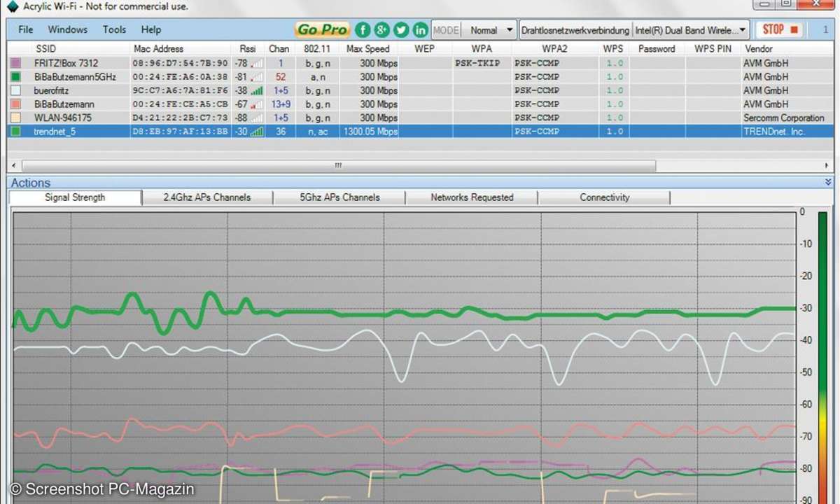Screen dimensions: 840x504
Task: Click the PSK-TKIP entry for FRITZ!Box 7312
Action: point(479,63)
